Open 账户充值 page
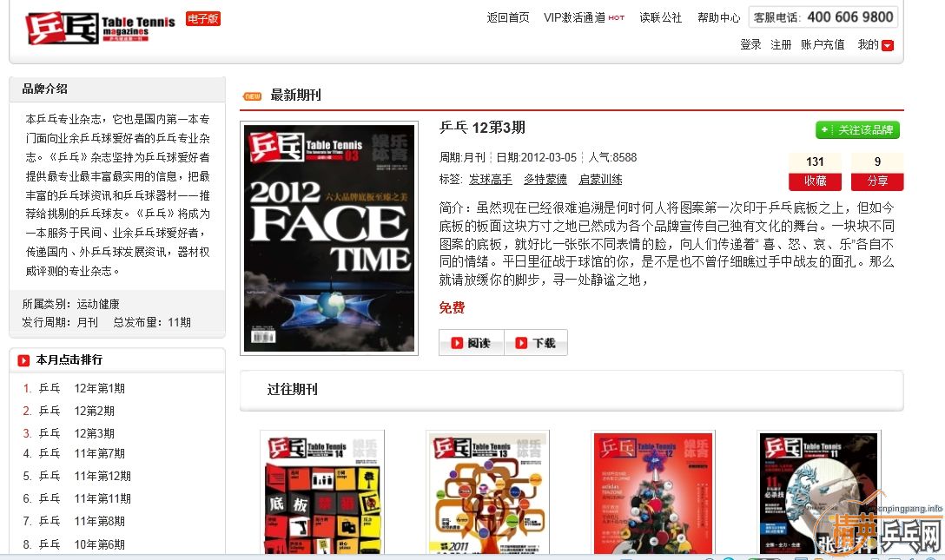 (823, 44)
